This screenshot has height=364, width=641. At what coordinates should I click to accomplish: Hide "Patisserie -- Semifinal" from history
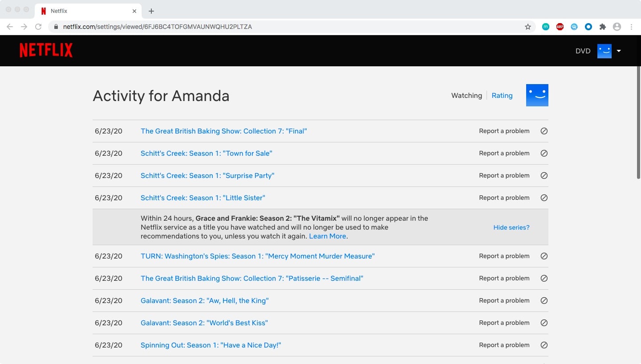(544, 279)
